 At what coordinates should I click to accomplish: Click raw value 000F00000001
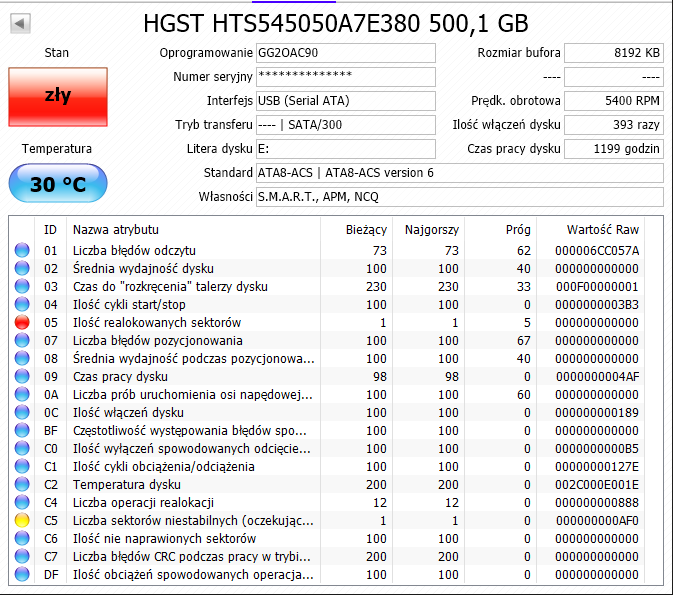pyautogui.click(x=597, y=286)
